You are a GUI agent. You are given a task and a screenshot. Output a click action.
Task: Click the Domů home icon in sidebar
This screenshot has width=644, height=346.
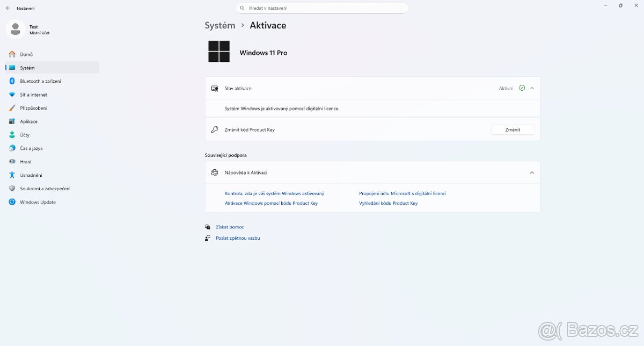pyautogui.click(x=12, y=54)
